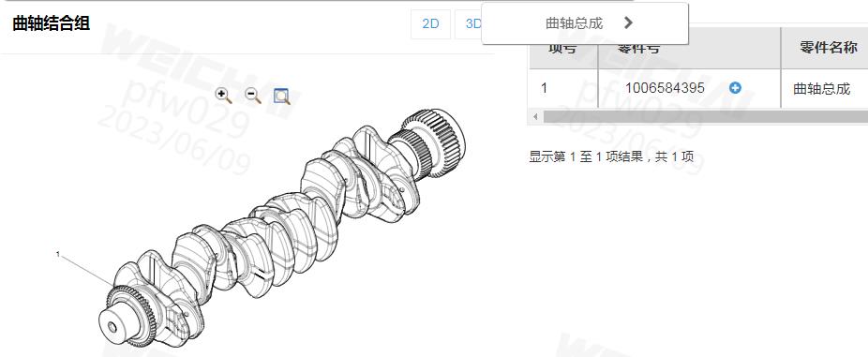Click callout label 1 on the diagram
868x357 pixels.
tap(57, 254)
